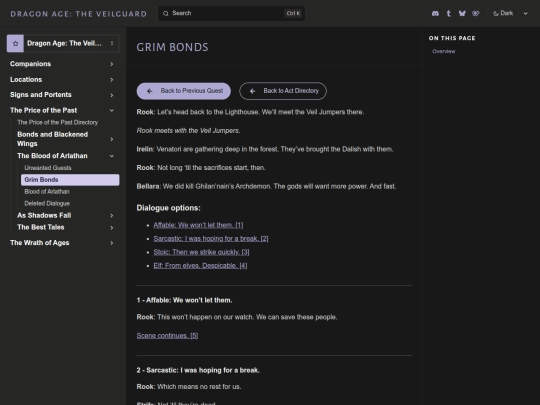540x405 pixels.
Task: Expand The Wrath of Ages chevron
Action: tap(112, 243)
